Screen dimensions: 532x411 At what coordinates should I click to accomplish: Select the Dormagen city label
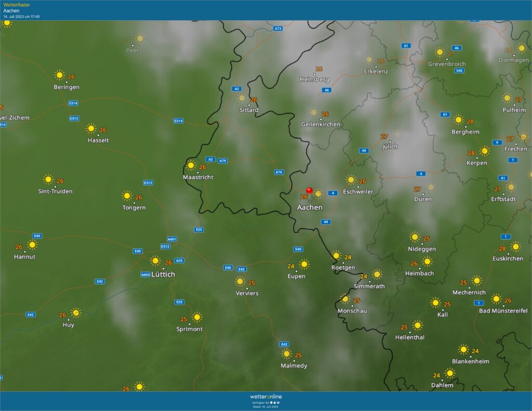(514, 60)
